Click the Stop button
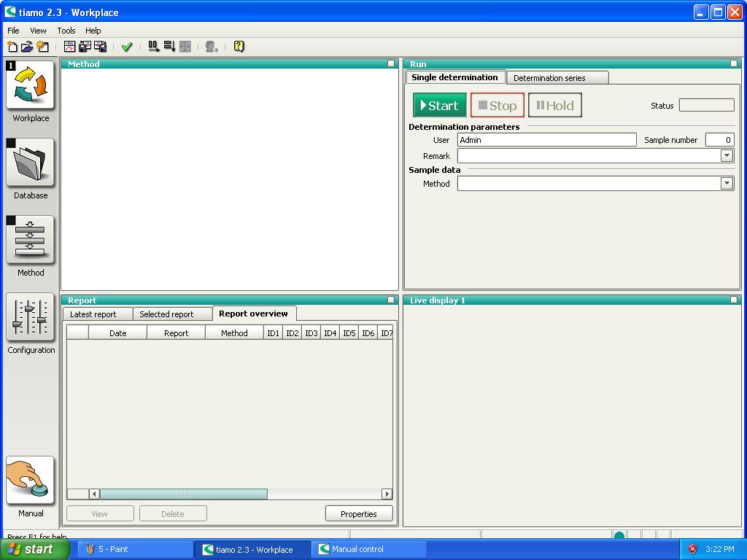Viewport: 747px width, 560px height. pos(498,105)
